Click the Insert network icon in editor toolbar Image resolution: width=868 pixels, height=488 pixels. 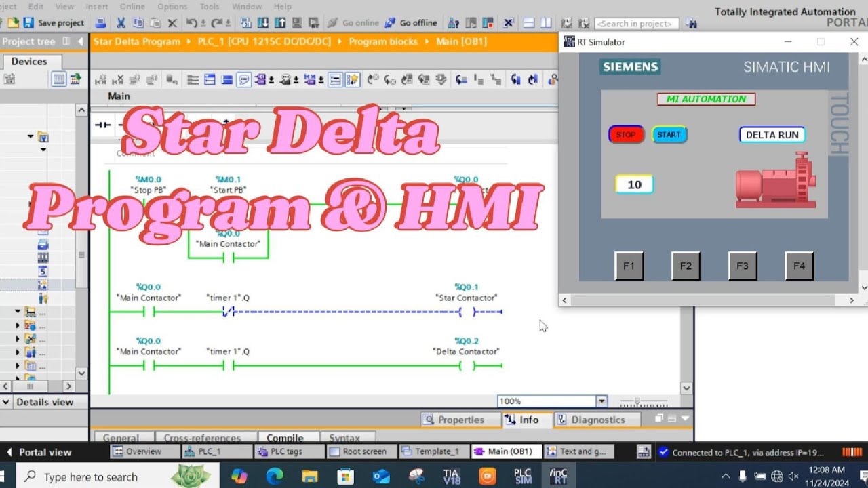(100, 80)
